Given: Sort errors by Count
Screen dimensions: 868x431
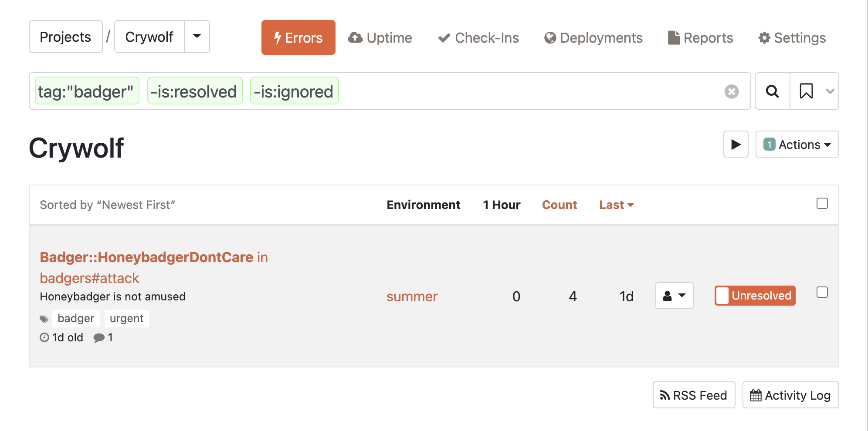Looking at the screenshot, I should pos(559,205).
